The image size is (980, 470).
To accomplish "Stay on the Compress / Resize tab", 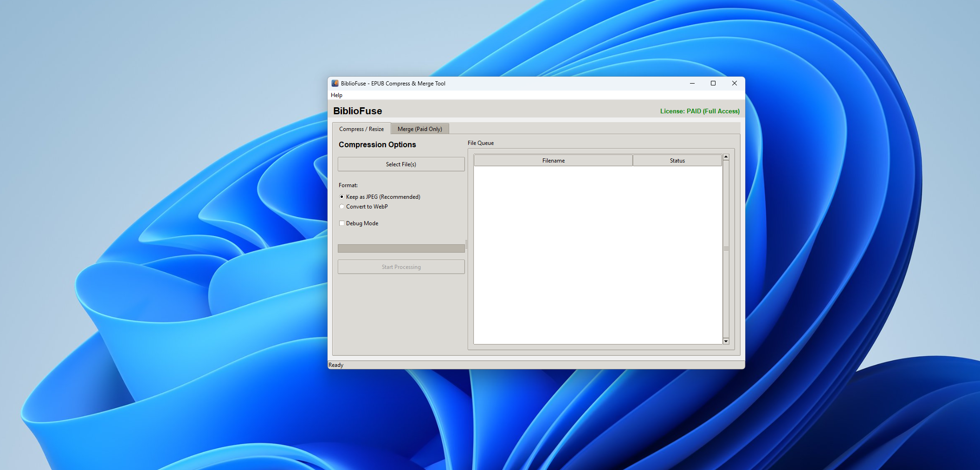I will coord(361,129).
